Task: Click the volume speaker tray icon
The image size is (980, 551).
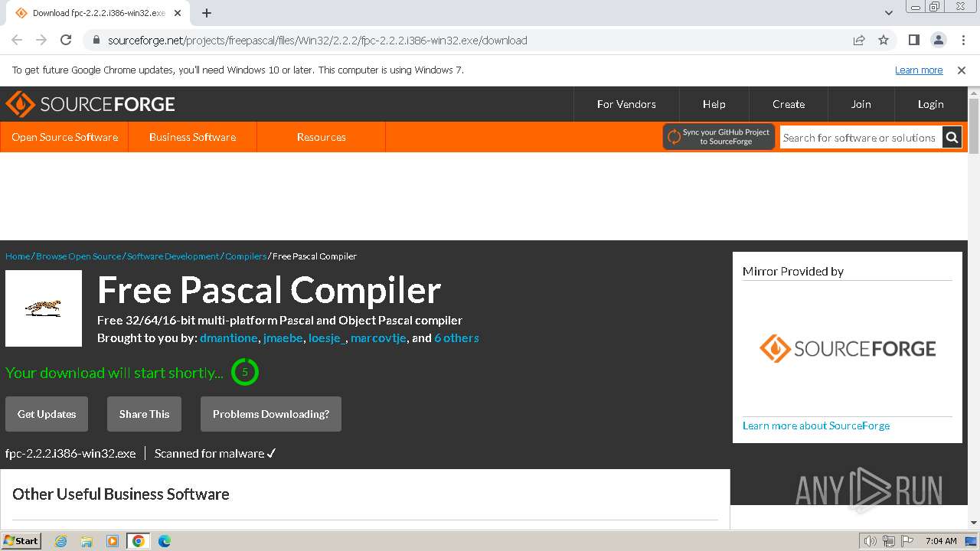Action: pos(871,541)
